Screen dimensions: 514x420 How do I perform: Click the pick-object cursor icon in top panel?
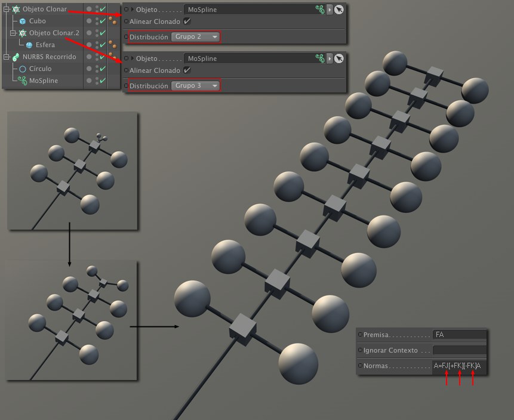[x=339, y=10]
